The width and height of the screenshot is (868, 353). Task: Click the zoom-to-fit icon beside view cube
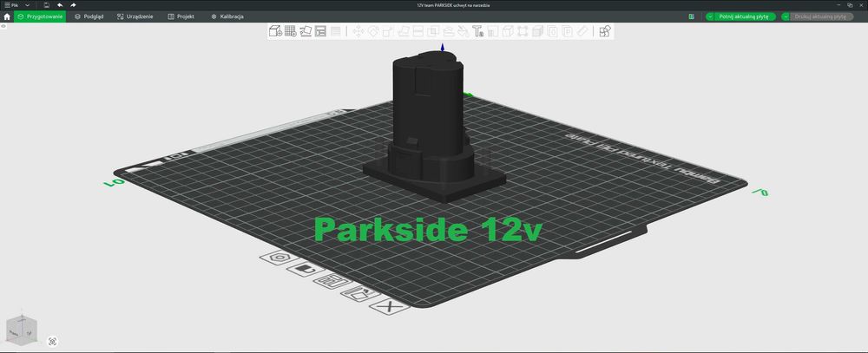(x=53, y=342)
